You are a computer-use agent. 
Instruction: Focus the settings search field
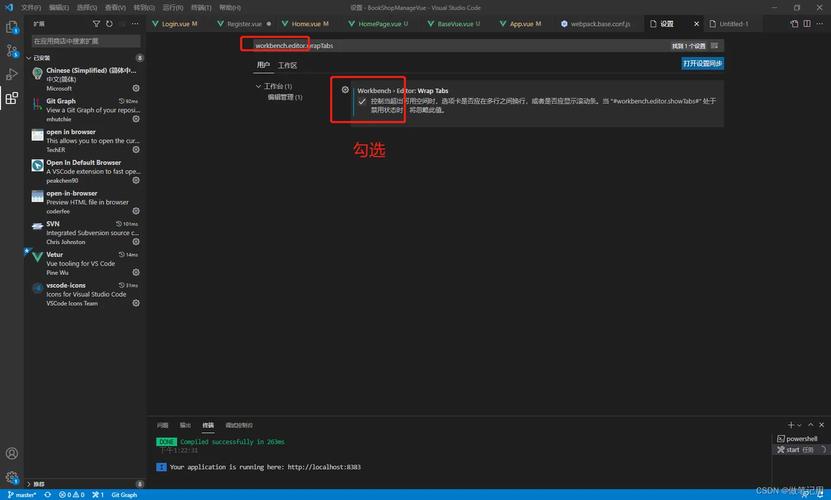461,46
